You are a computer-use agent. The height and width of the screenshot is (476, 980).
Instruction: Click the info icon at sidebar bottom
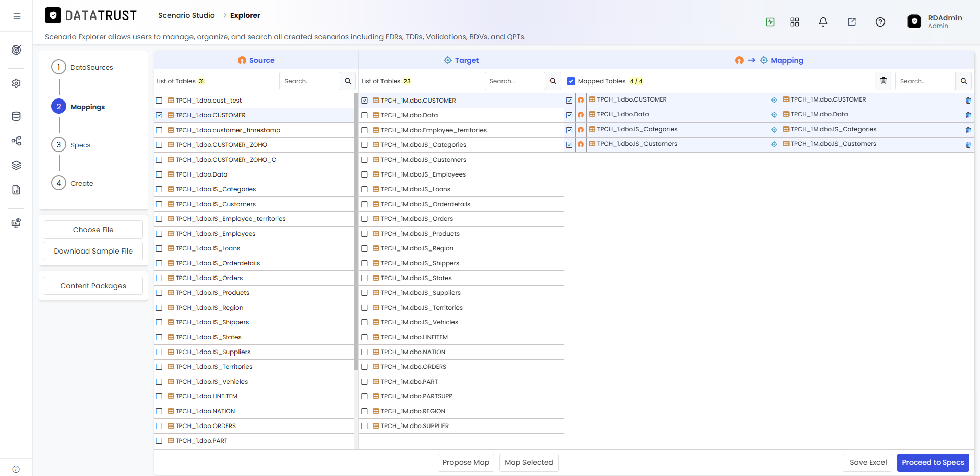click(16, 469)
